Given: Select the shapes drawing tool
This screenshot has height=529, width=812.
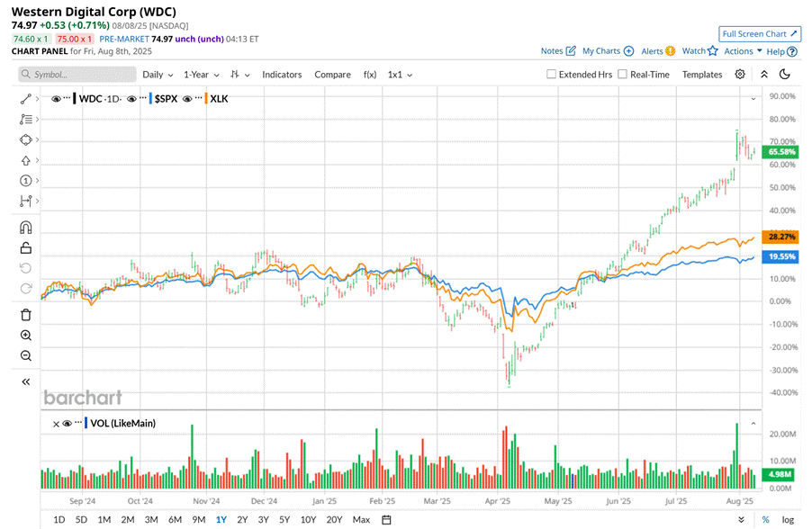Looking at the screenshot, I should (x=26, y=139).
